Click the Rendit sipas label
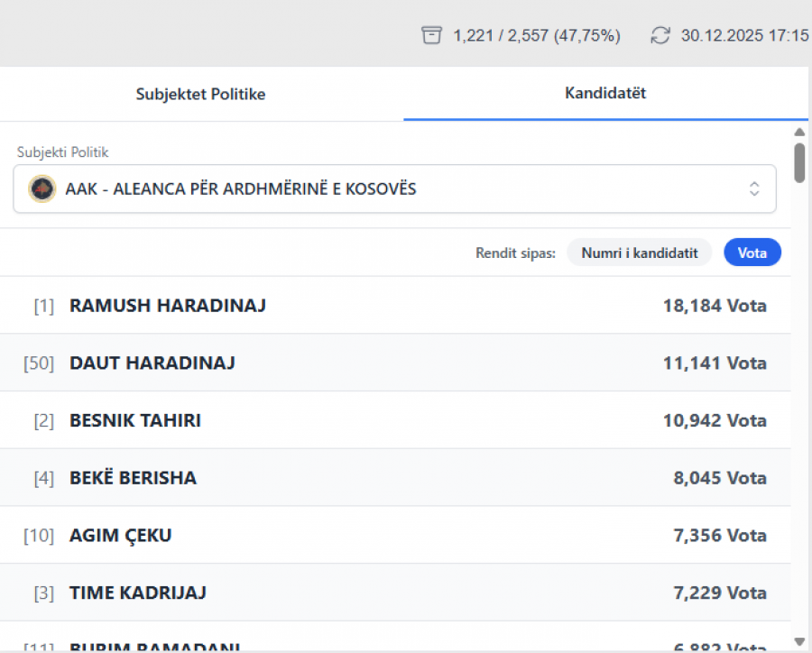 (515, 253)
